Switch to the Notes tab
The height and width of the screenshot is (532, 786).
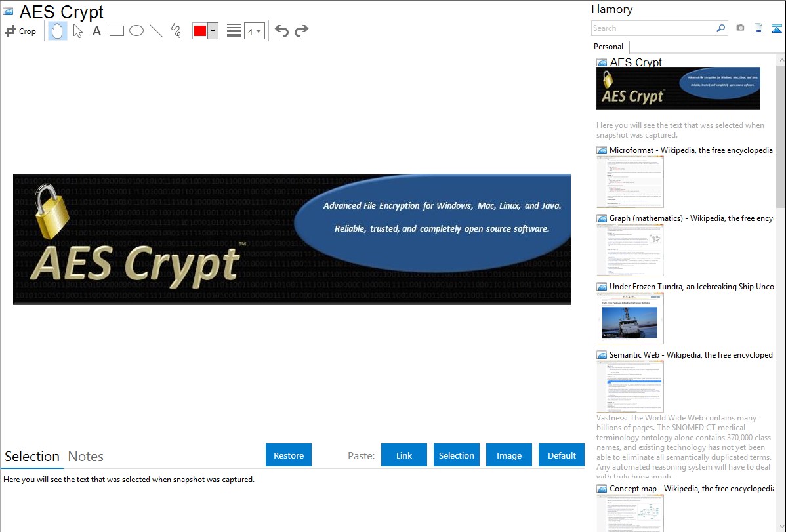[86, 457]
